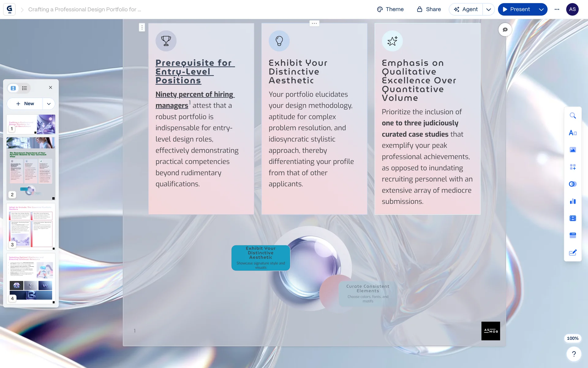Open the Ninety percent of hiring managers link
Viewport: 588px width, 368px height.
195,94
